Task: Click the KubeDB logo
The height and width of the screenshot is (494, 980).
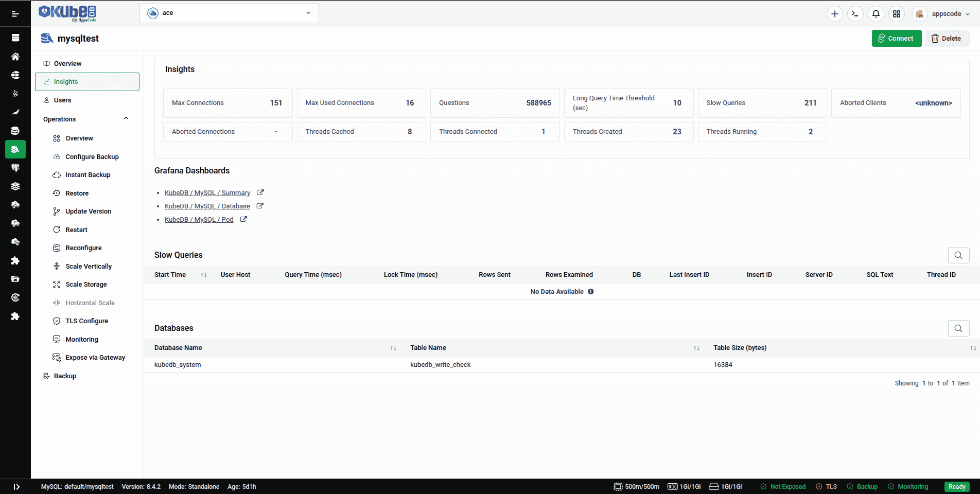Action: 67,13
